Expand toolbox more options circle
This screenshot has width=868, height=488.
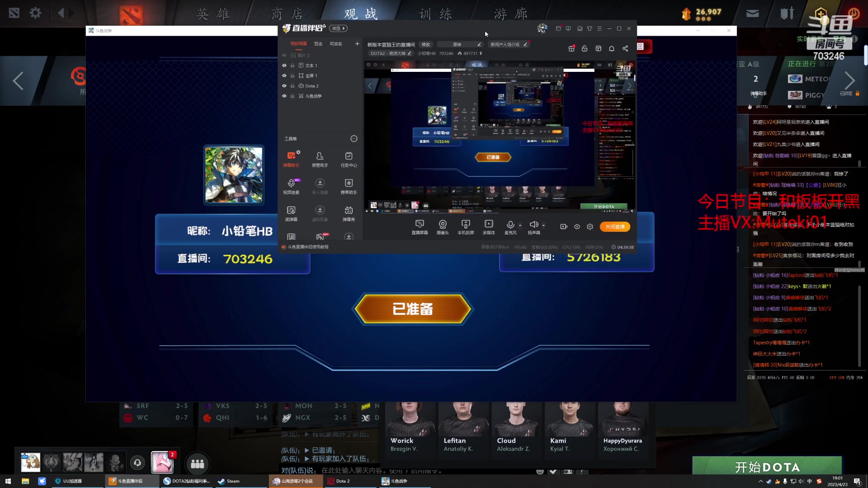tap(354, 139)
